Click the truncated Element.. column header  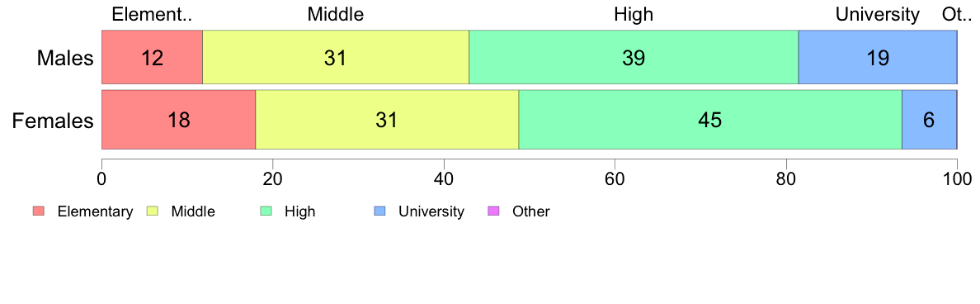[152, 14]
